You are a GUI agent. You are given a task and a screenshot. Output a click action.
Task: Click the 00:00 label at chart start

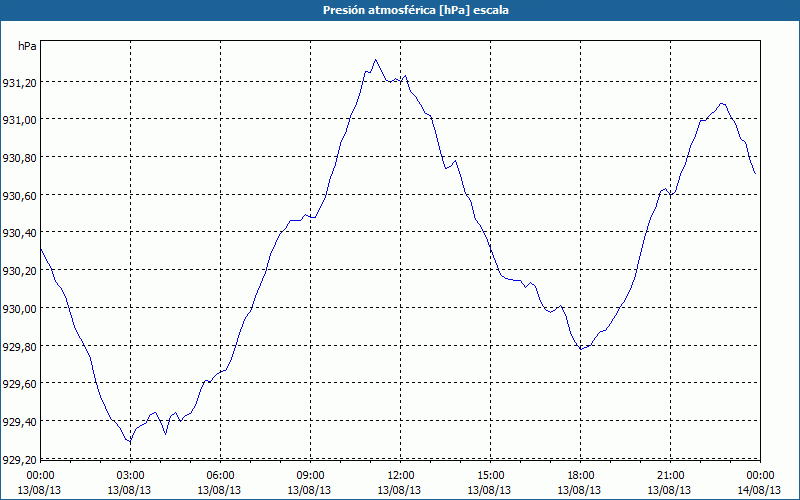click(x=40, y=476)
